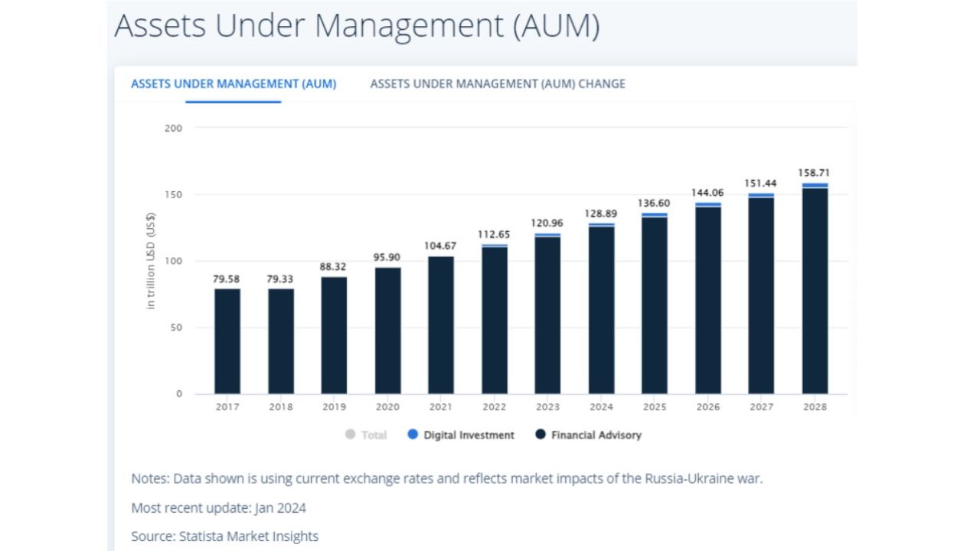Viewport: 980px width, 551px height.
Task: Click the 200 y-axis tick label
Action: (174, 128)
